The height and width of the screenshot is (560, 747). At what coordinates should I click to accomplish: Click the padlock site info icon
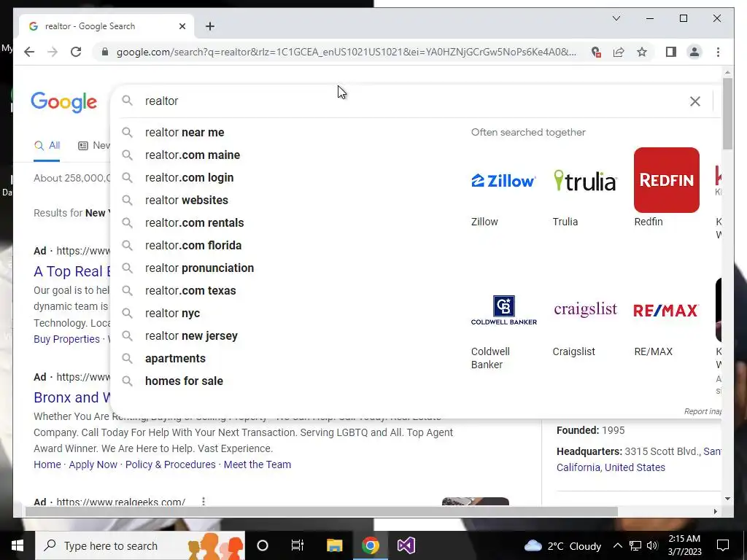[105, 52]
